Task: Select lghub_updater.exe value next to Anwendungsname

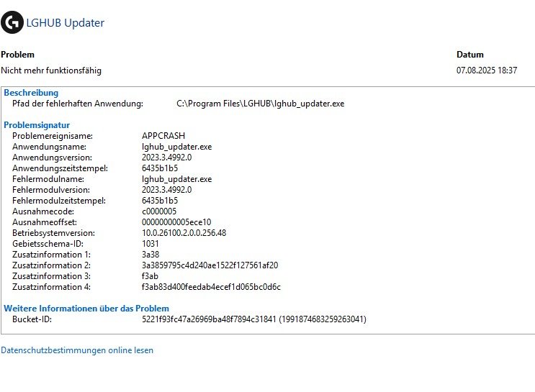Action: [x=176, y=147]
